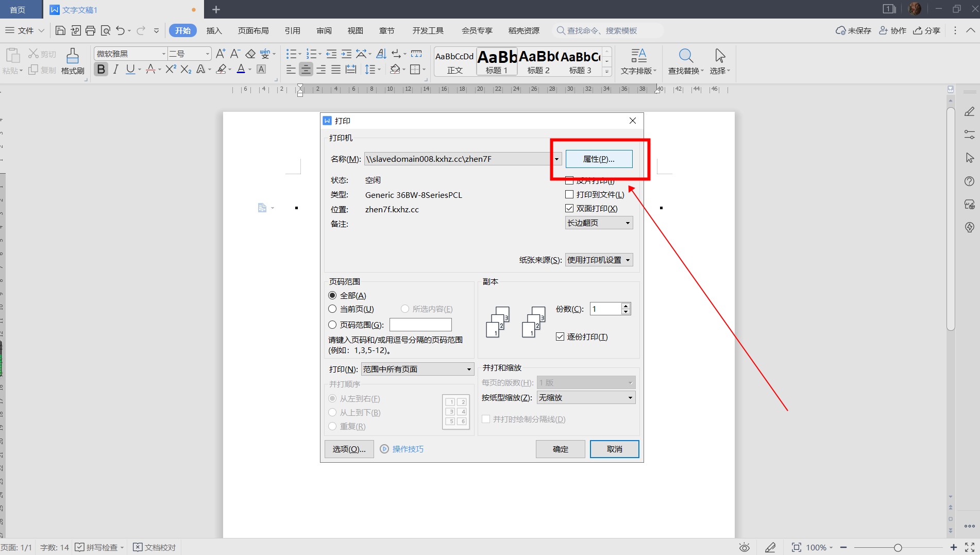Switch to the 页面布局 tab
Image resolution: width=980 pixels, height=555 pixels.
pyautogui.click(x=253, y=31)
